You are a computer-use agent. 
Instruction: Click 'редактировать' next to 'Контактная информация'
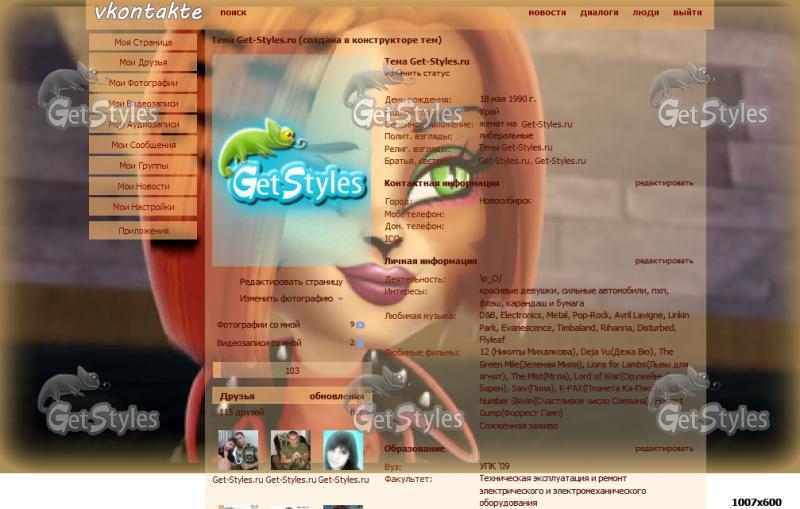pyautogui.click(x=663, y=183)
